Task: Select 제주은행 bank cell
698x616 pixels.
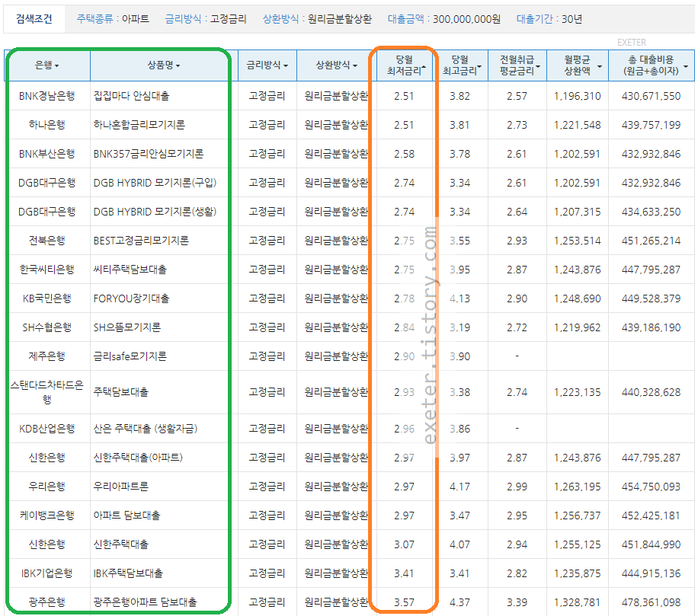Action: pyautogui.click(x=46, y=356)
